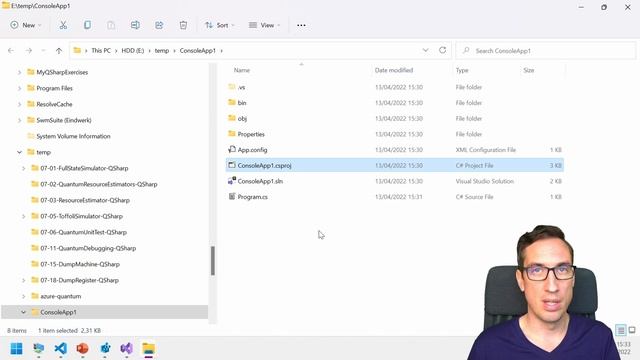Image resolution: width=640 pixels, height=360 pixels.
Task: Sort by the Name column header
Action: (x=242, y=70)
